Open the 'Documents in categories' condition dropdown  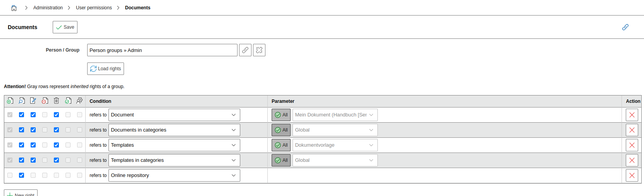point(174,130)
